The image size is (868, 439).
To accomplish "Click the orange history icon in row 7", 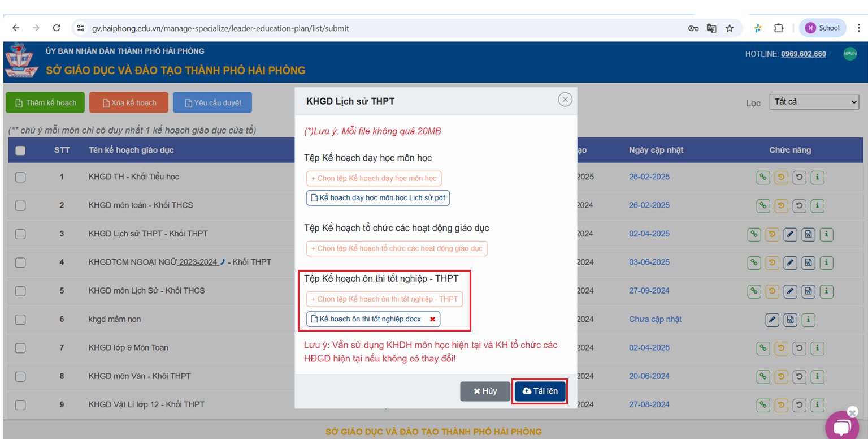I will click(x=781, y=348).
